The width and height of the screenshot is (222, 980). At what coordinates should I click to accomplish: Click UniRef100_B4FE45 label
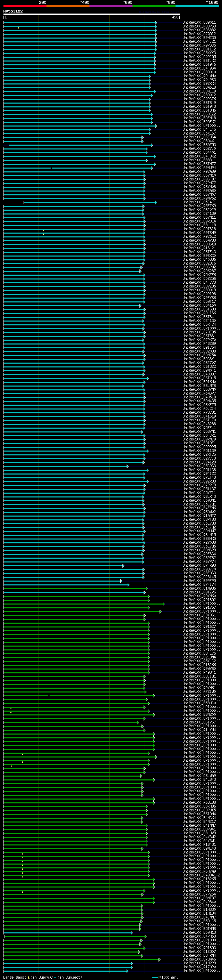pos(199,129)
